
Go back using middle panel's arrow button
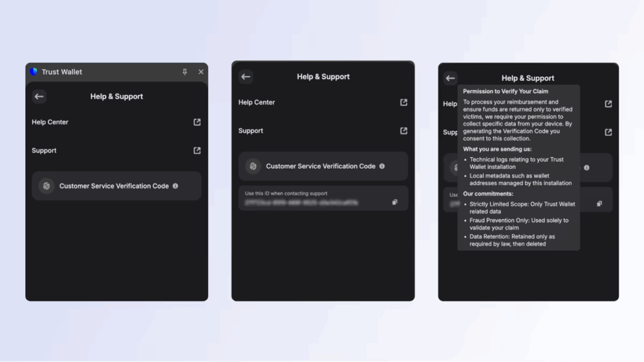click(x=246, y=77)
